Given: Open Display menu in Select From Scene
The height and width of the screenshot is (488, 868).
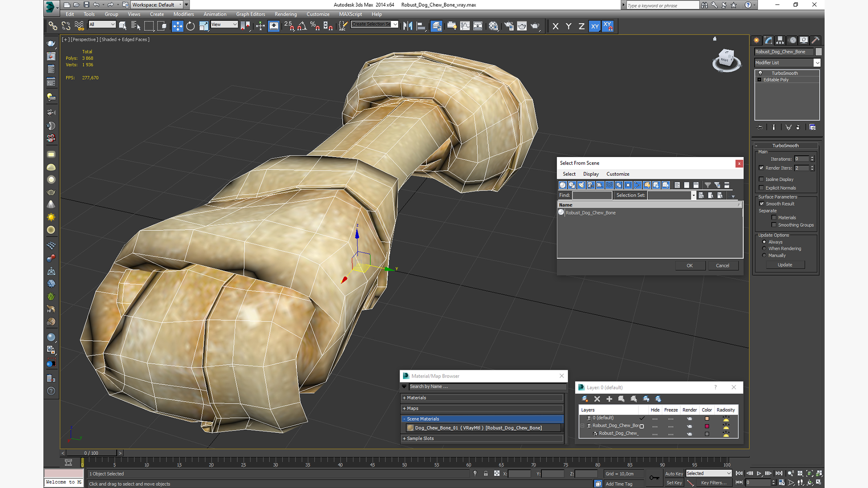Looking at the screenshot, I should (x=590, y=174).
